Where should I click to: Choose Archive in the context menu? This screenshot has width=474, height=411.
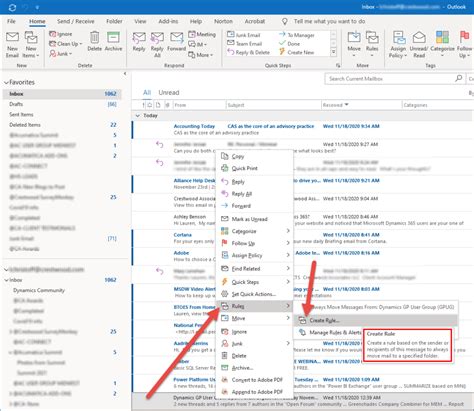pos(255,368)
